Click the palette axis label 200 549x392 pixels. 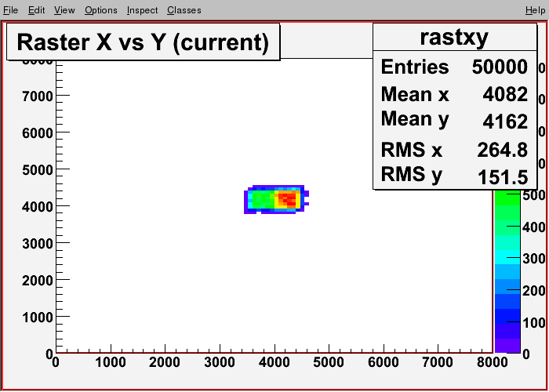click(x=533, y=291)
